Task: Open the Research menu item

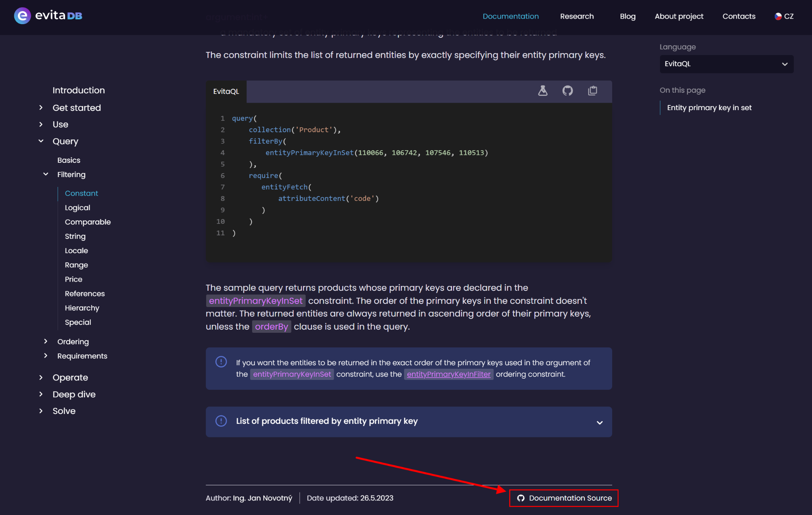Action: [x=576, y=16]
